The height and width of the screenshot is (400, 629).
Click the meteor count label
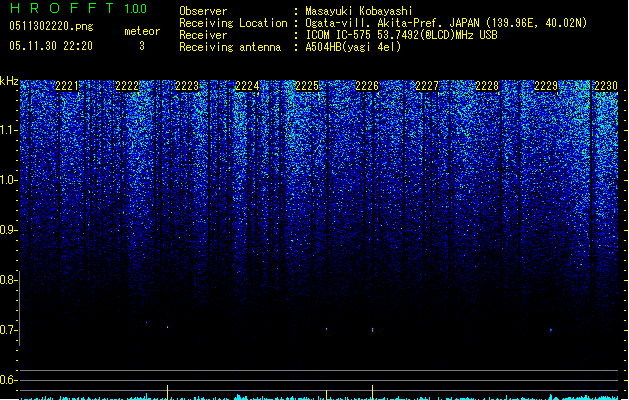pyautogui.click(x=142, y=31)
